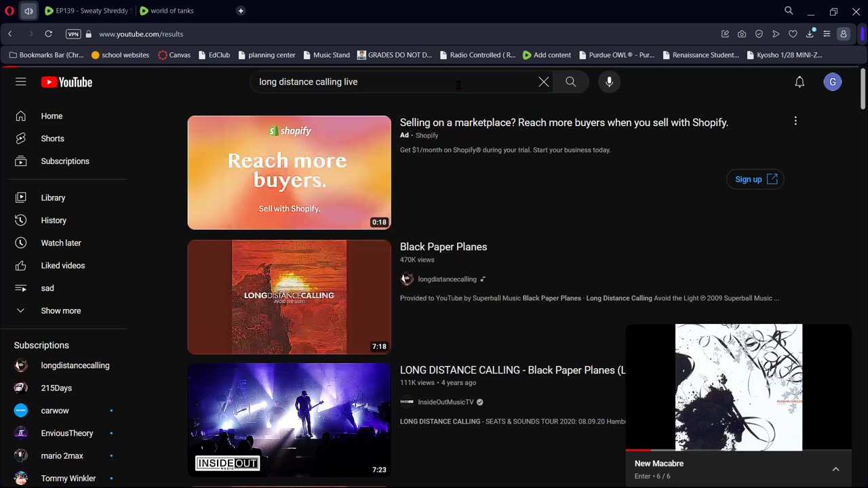Go to Shorts in sidebar

pyautogui.click(x=52, y=138)
